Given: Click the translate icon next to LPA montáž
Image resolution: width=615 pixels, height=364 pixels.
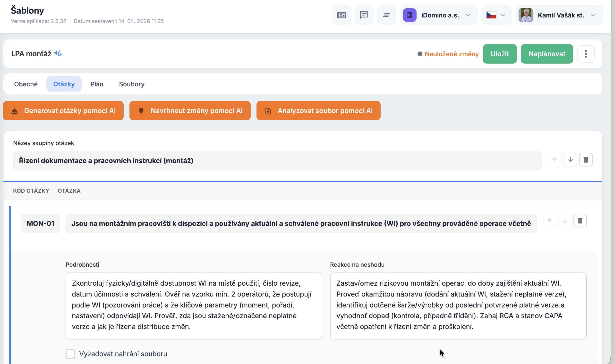Looking at the screenshot, I should pos(58,53).
